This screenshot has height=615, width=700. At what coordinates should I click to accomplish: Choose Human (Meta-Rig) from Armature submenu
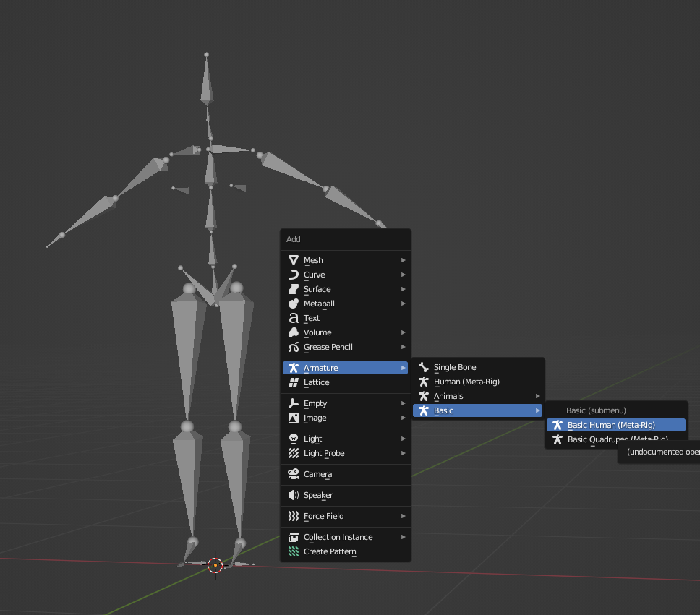point(466,382)
